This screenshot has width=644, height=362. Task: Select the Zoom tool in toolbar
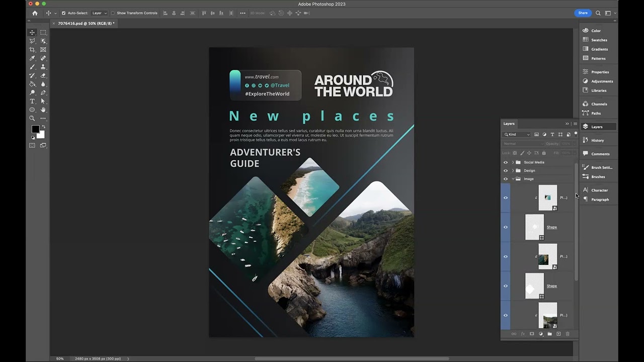[32, 118]
